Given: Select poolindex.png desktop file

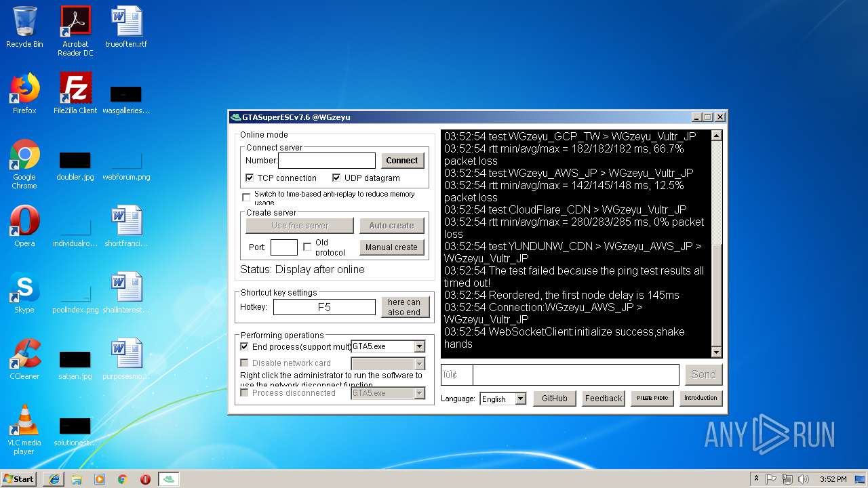Looking at the screenshot, I should (x=75, y=299).
